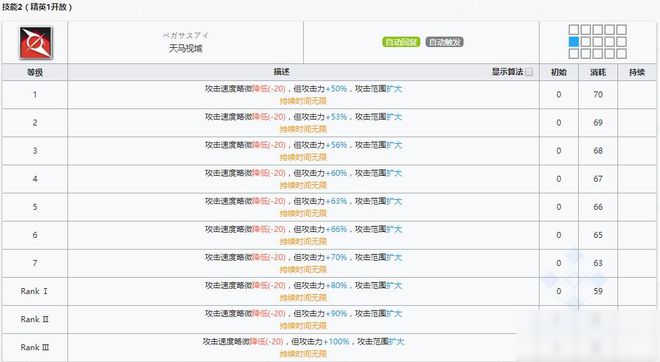Click the cost value 59
This screenshot has height=362, width=660.
point(598,291)
